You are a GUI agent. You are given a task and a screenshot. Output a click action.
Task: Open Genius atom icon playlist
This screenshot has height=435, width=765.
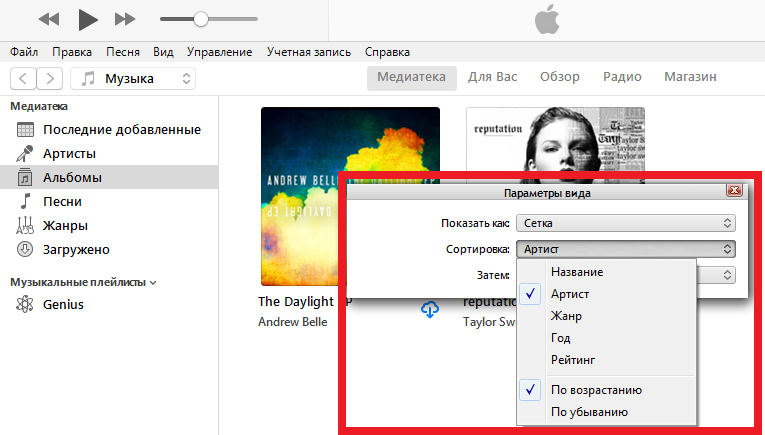(25, 305)
